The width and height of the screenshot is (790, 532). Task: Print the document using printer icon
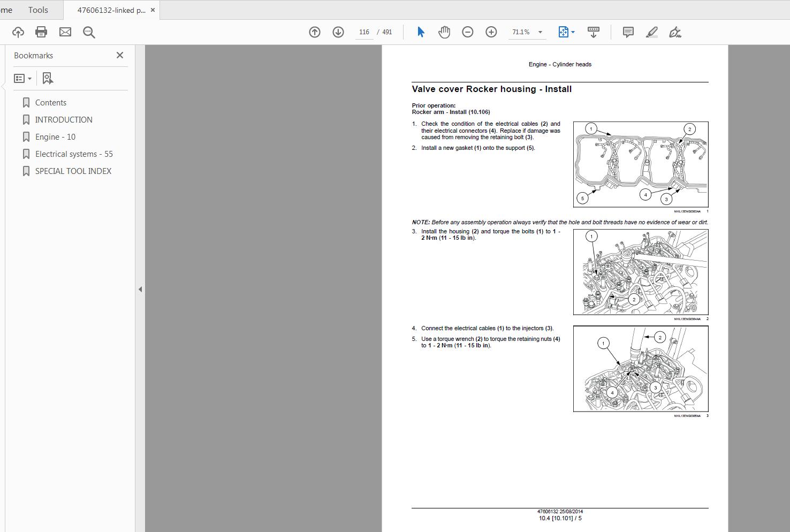41,32
